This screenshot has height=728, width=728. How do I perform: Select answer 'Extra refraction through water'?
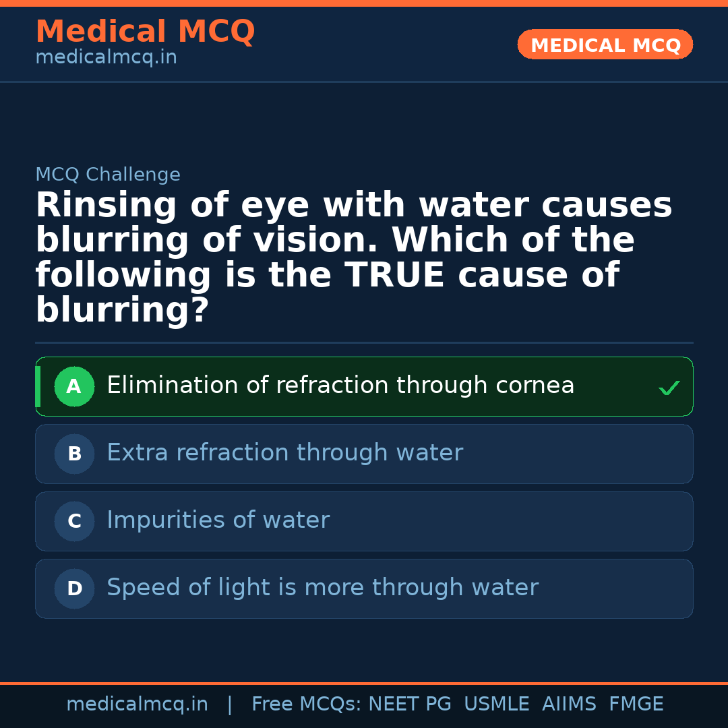click(x=284, y=453)
